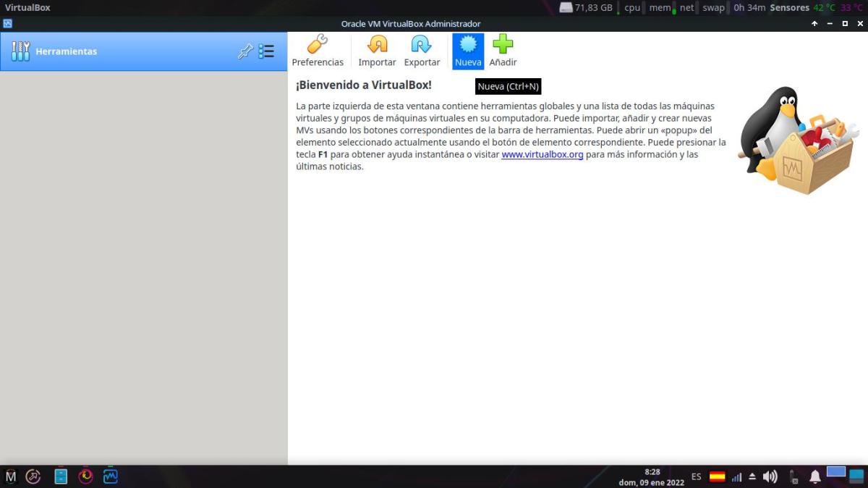This screenshot has width=868, height=488.
Task: Open the volume control in tray
Action: [770, 476]
